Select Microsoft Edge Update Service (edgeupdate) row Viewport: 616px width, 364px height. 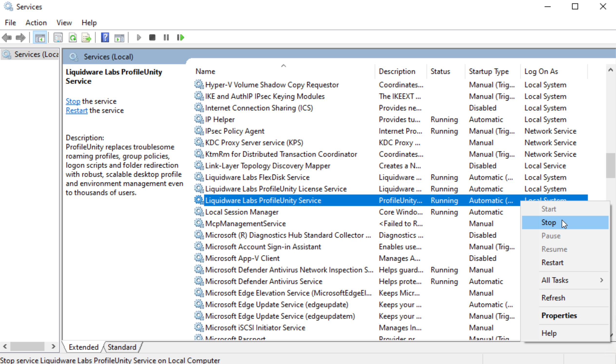click(357, 305)
